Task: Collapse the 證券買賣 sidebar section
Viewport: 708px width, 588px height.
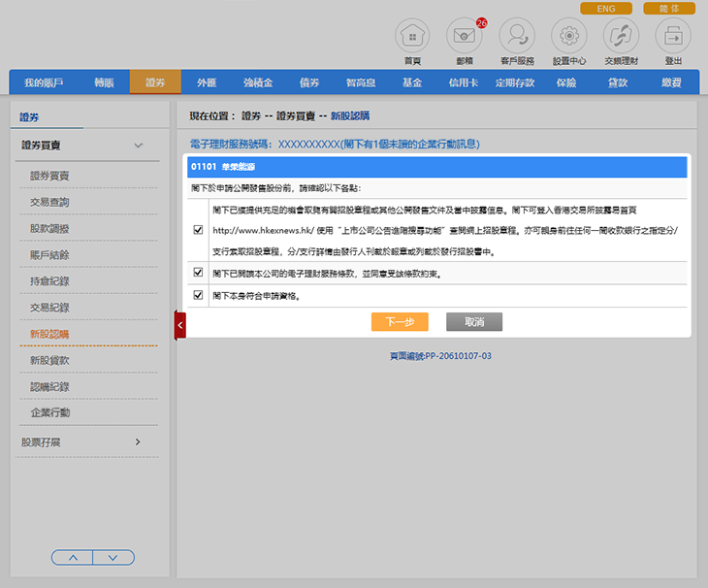Action: point(138,146)
